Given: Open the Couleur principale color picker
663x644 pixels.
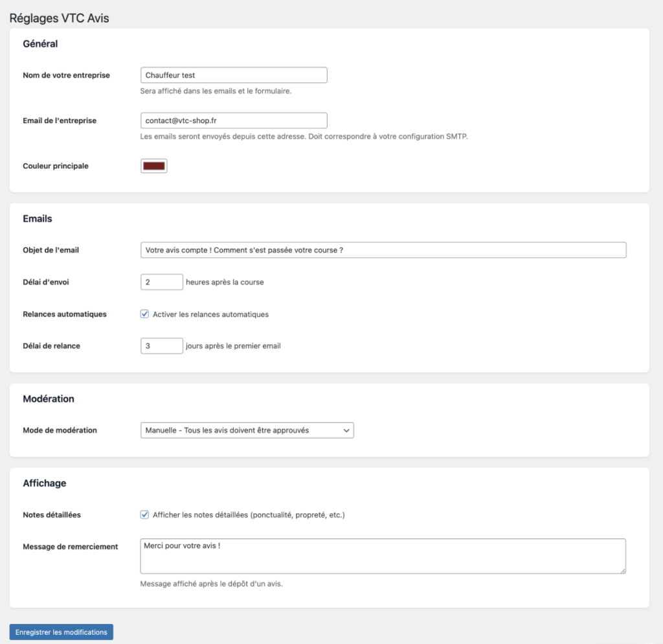Looking at the screenshot, I should point(153,165).
